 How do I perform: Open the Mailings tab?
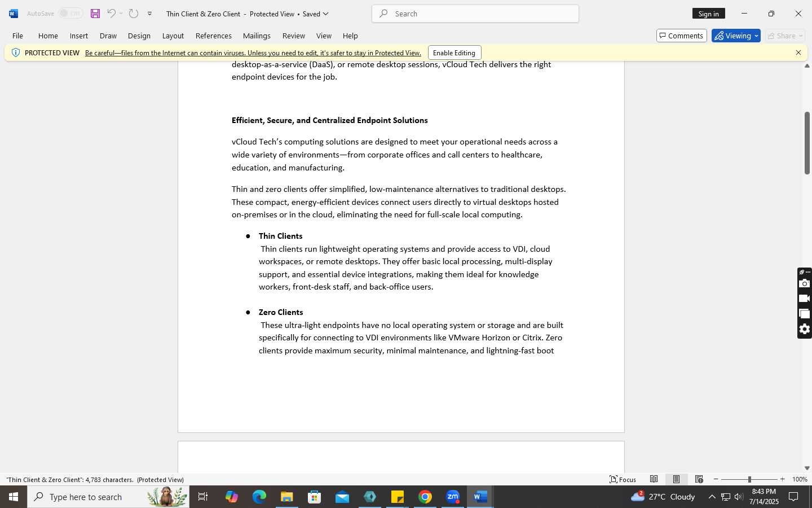click(257, 36)
